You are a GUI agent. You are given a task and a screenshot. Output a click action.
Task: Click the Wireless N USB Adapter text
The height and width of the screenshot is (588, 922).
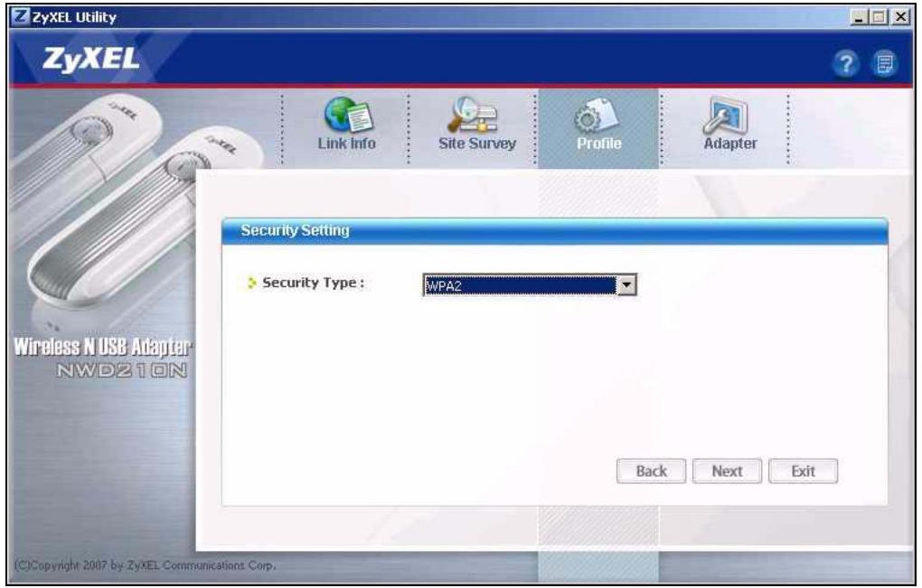(102, 347)
